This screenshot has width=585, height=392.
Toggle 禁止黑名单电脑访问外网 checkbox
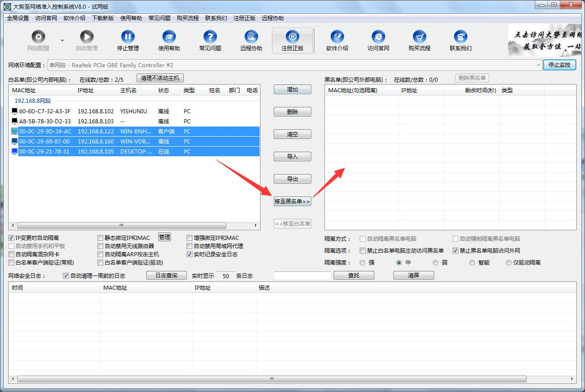(455, 251)
